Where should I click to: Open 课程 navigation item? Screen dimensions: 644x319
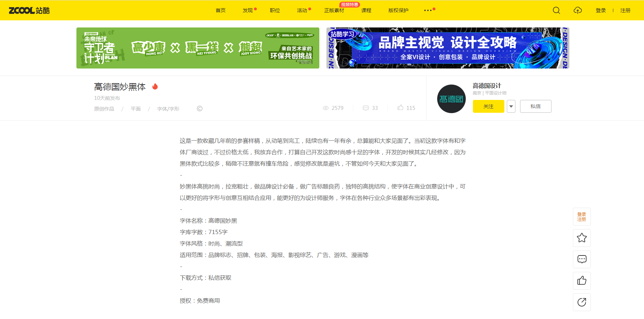click(x=366, y=10)
